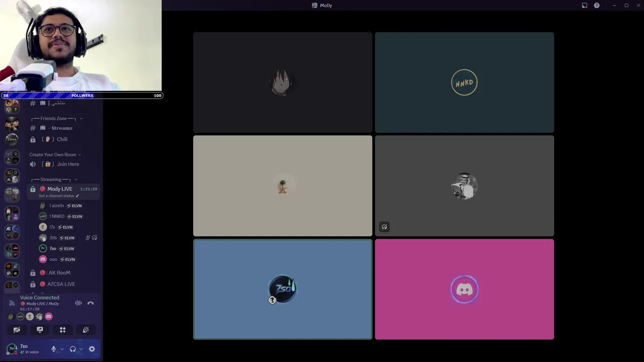Click the muted mic icon on 3tb row
Viewport: 644px width, 362px height.
(88, 238)
